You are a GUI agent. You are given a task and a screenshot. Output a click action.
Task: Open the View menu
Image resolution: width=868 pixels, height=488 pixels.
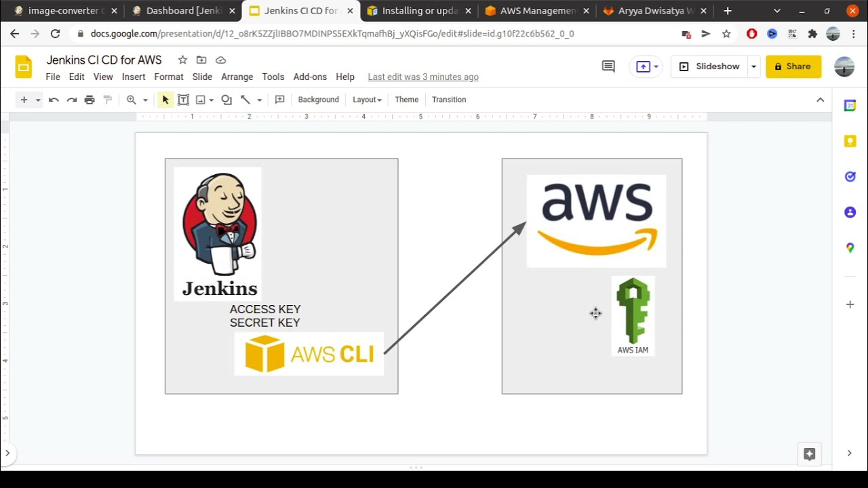[103, 77]
